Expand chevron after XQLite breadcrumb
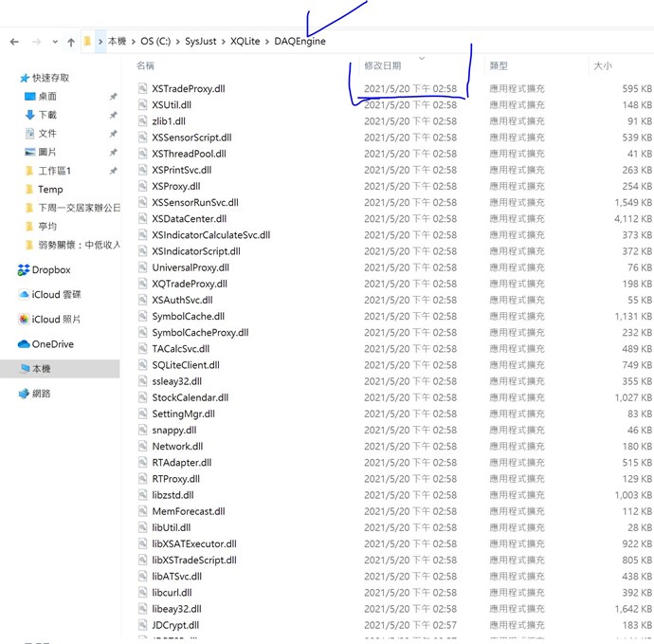The width and height of the screenshot is (654, 644). click(267, 42)
